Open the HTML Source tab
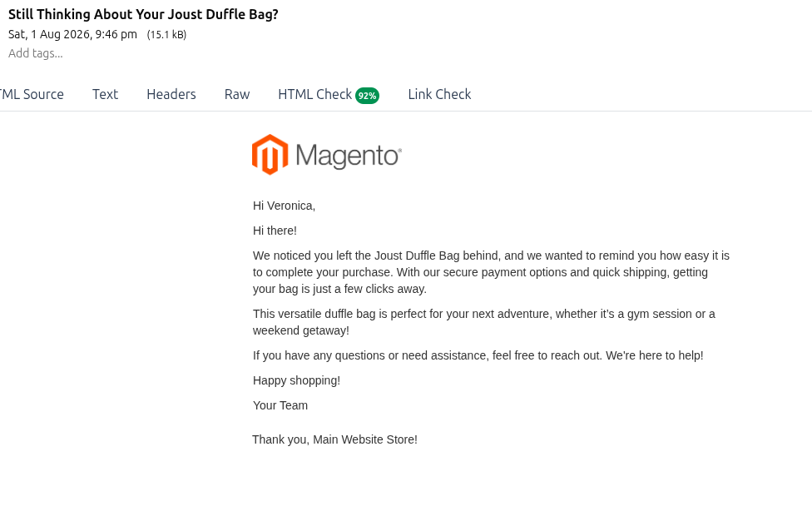 tap(31, 94)
